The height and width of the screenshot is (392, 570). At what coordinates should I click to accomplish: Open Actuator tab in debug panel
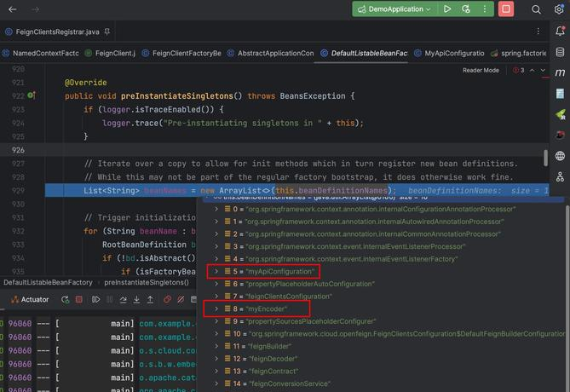(30, 300)
